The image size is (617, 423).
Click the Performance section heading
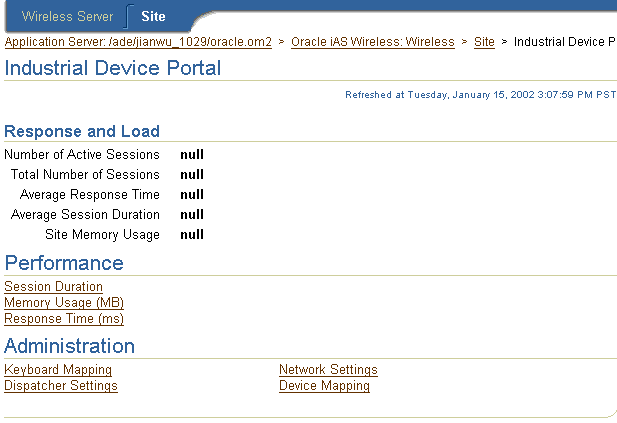(x=64, y=263)
